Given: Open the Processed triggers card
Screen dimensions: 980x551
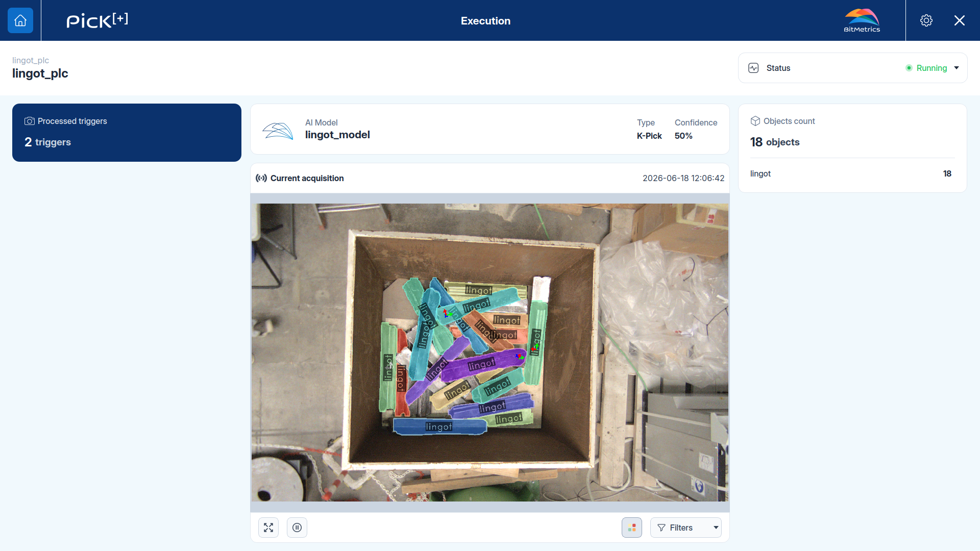Looking at the screenshot, I should coord(127,133).
